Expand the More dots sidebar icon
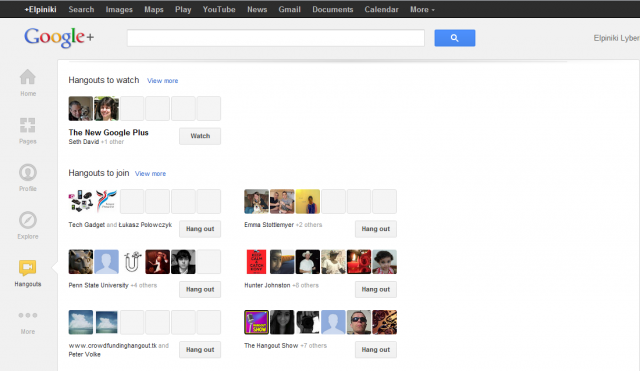This screenshot has height=371, width=640. pyautogui.click(x=28, y=315)
